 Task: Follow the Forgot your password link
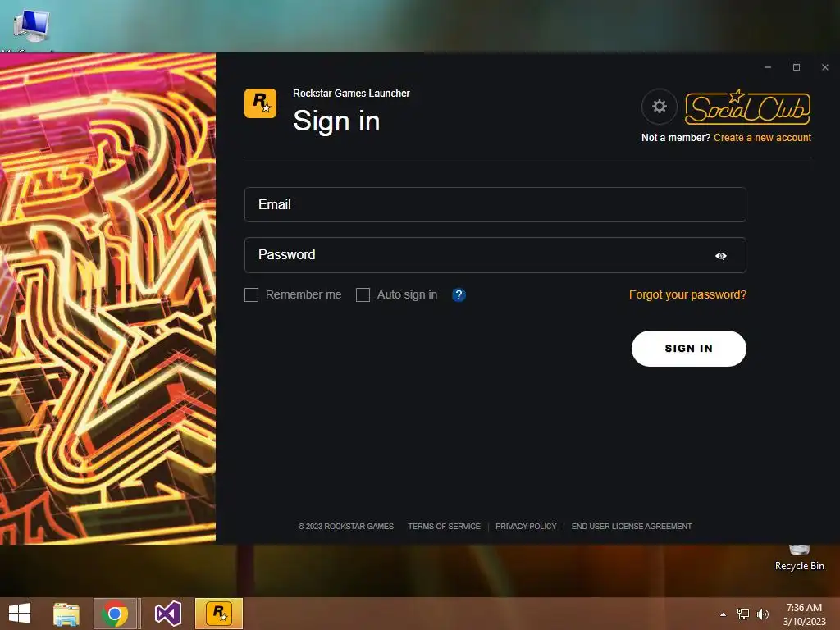tap(687, 294)
